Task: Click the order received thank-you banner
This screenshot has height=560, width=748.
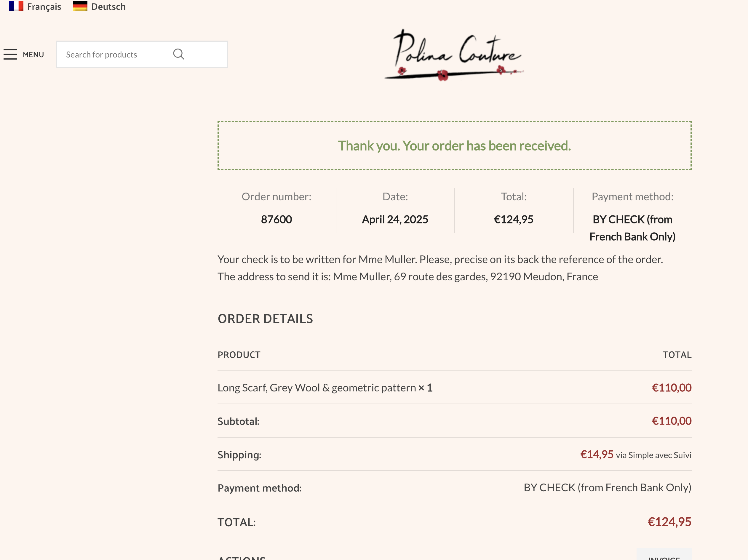Action: (x=455, y=145)
